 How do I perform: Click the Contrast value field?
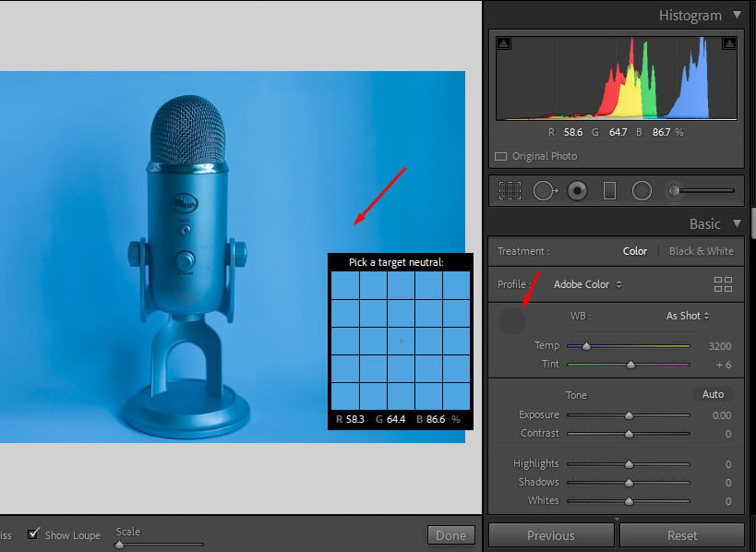click(x=728, y=434)
